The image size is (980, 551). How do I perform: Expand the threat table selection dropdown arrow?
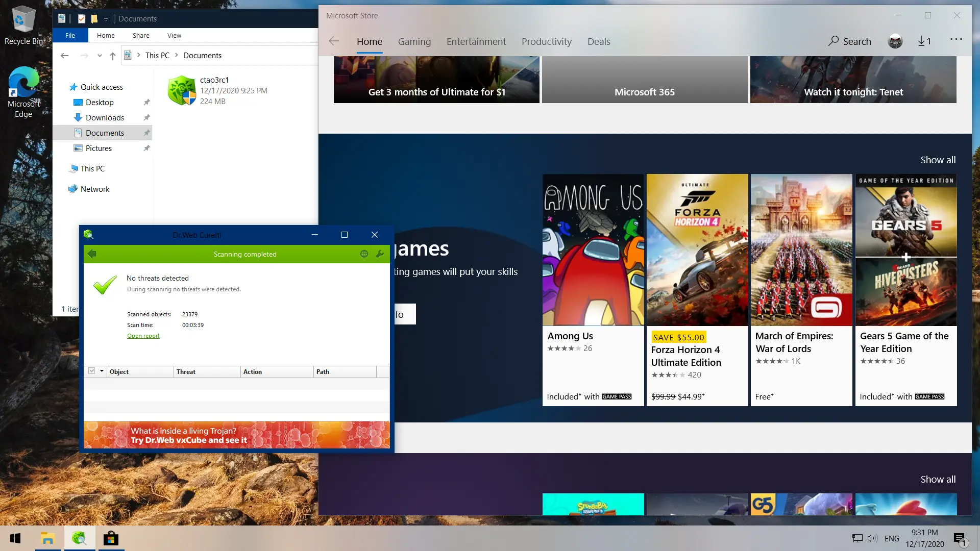tap(102, 371)
